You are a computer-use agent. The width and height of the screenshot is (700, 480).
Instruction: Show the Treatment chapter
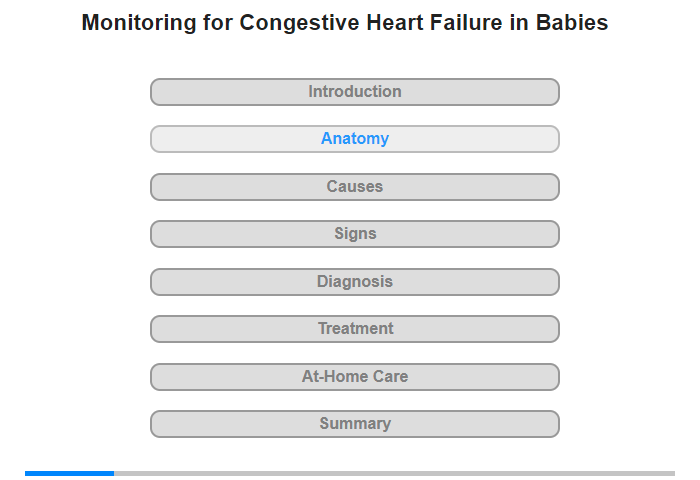point(355,329)
